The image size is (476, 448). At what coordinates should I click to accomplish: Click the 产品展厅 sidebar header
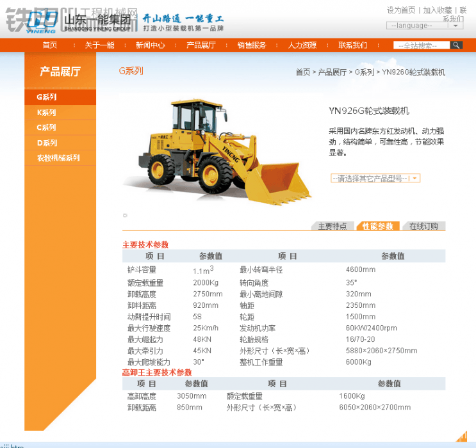60,72
